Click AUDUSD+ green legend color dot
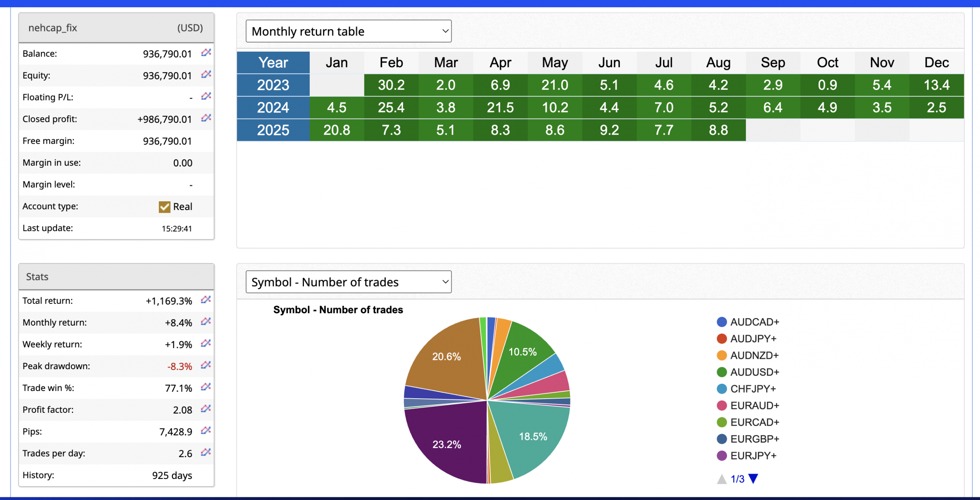This screenshot has height=500, width=980. click(722, 372)
